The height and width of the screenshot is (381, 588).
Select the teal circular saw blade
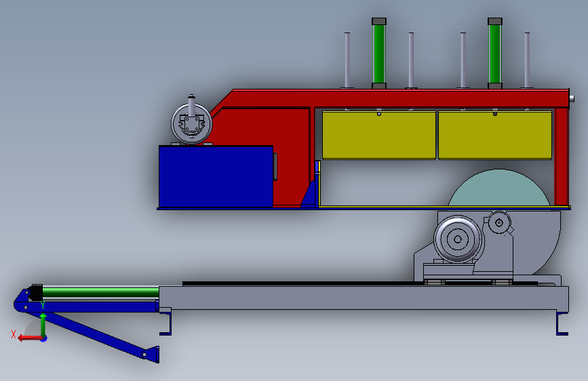coord(498,188)
